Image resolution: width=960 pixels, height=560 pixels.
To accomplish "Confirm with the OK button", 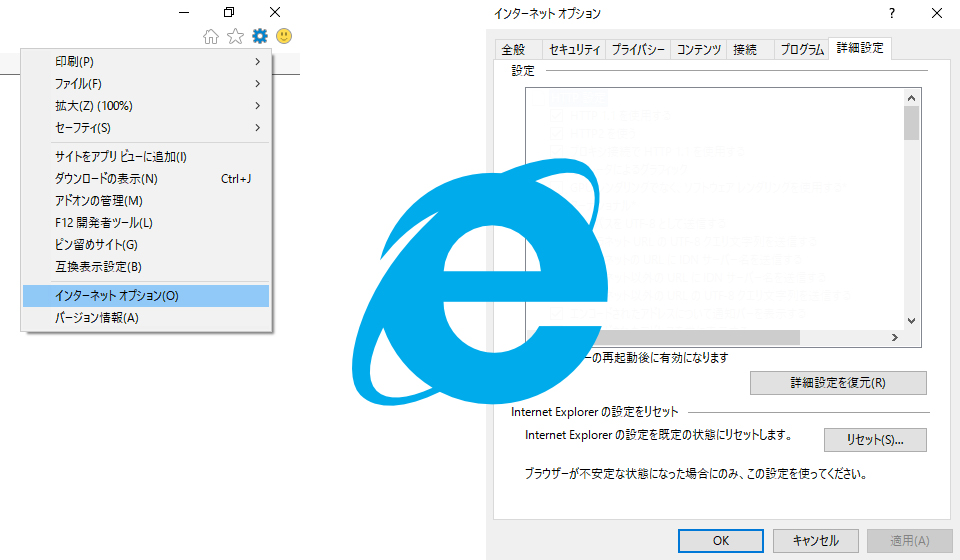I will tap(721, 541).
